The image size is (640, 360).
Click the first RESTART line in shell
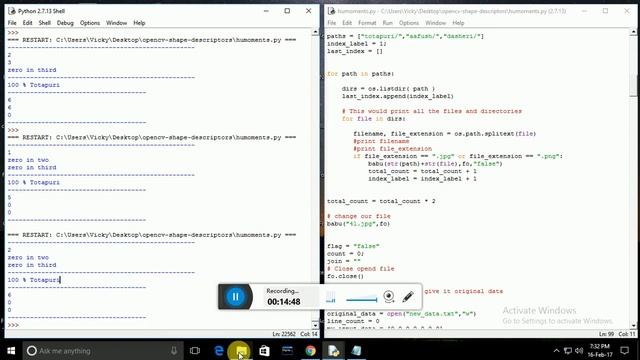(152, 40)
